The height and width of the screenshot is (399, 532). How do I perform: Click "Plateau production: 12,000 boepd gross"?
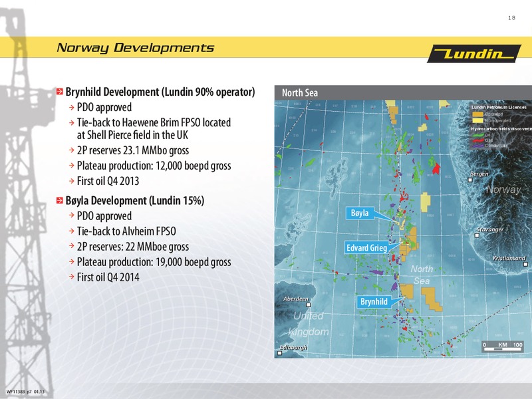pos(154,166)
